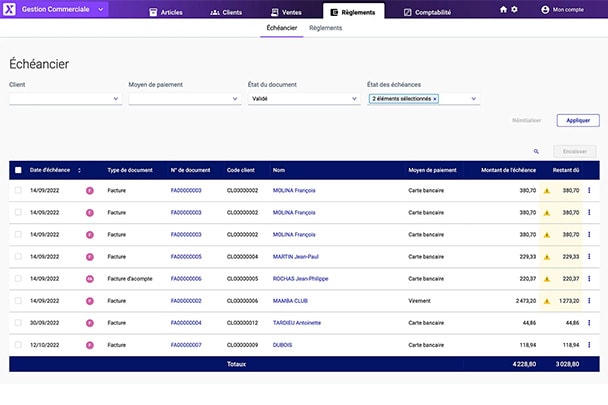
Task: Open the Gestion Commerciale module switcher
Action: pyautogui.click(x=101, y=9)
